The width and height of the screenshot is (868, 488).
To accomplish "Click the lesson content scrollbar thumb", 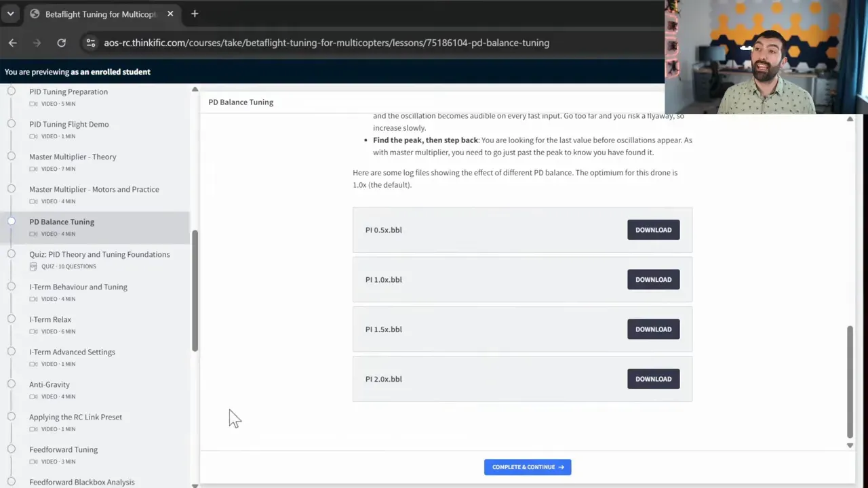I will (x=850, y=382).
